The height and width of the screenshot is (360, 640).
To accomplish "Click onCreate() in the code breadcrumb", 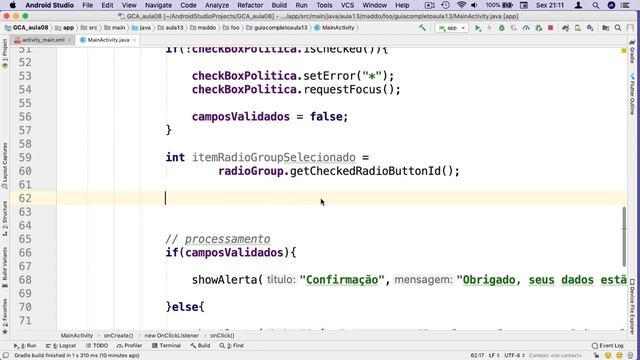I will (x=118, y=336).
